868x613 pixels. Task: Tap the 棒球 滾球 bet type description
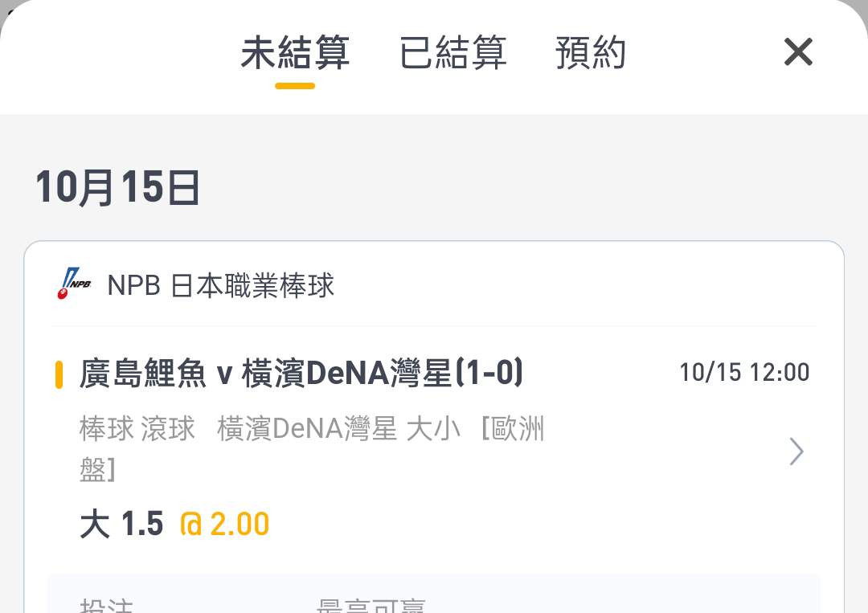click(x=137, y=429)
